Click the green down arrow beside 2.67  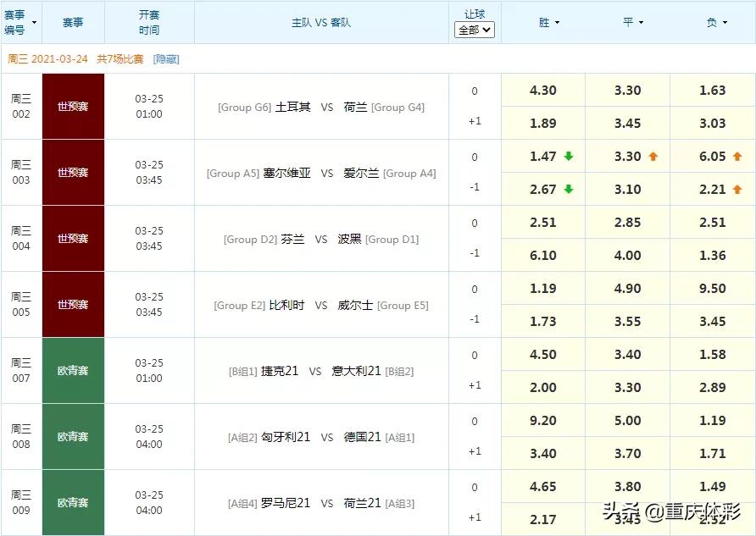click(x=569, y=190)
